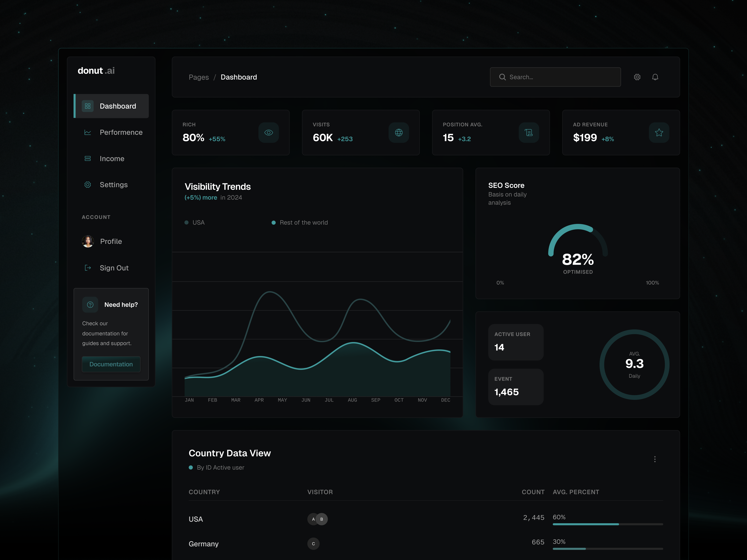The width and height of the screenshot is (747, 560).
Task: Sort by COUNTRY column header
Action: point(204,492)
